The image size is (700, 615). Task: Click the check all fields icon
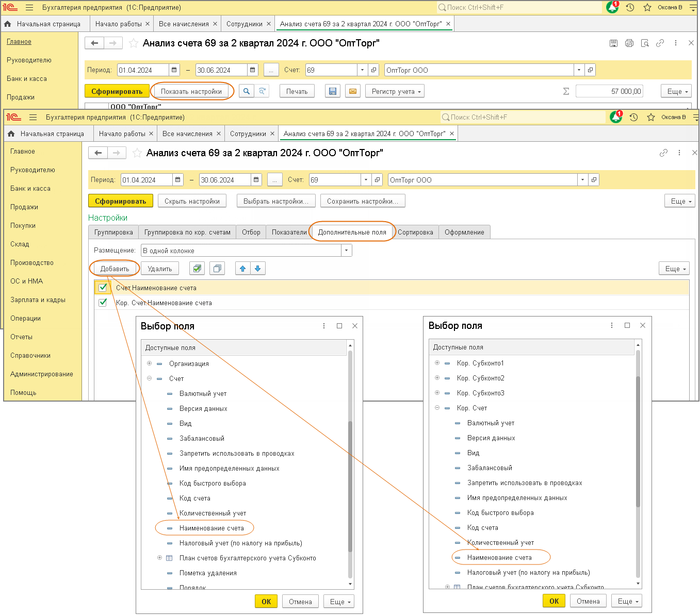click(x=197, y=269)
